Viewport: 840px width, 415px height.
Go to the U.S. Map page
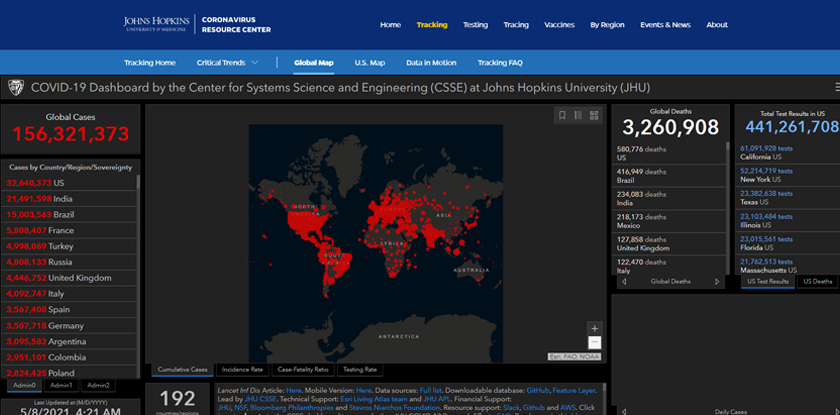(370, 62)
